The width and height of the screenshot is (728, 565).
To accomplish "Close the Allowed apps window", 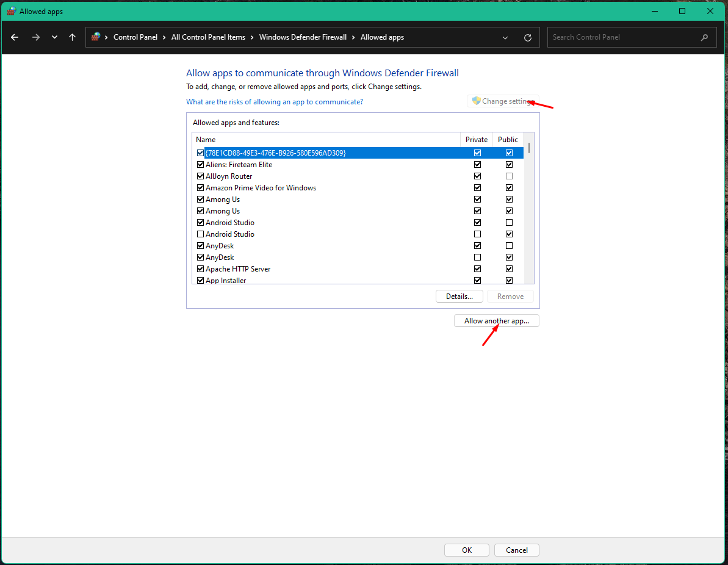I will [x=710, y=11].
